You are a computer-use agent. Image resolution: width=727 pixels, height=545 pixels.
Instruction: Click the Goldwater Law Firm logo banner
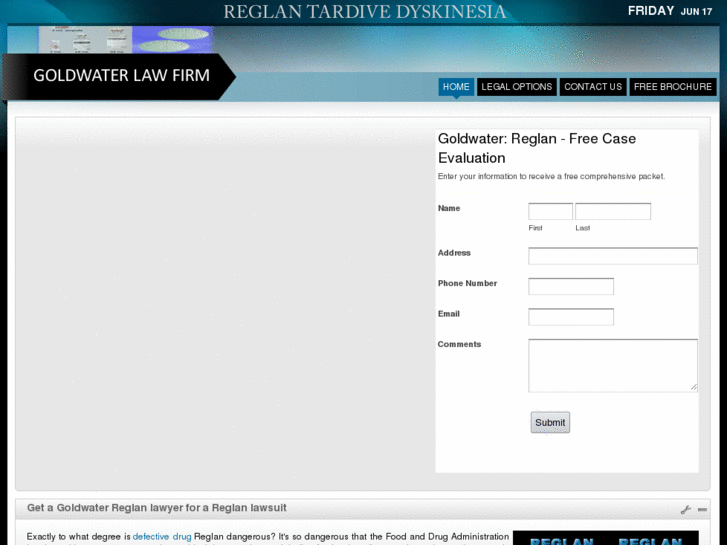click(x=118, y=76)
